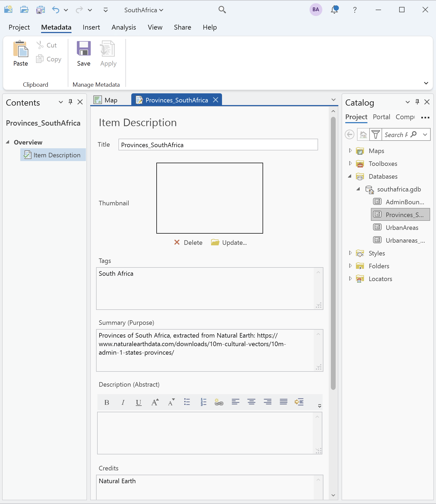The height and width of the screenshot is (504, 436).
Task: Insert hyperlink in Description editor
Action: coord(219,402)
